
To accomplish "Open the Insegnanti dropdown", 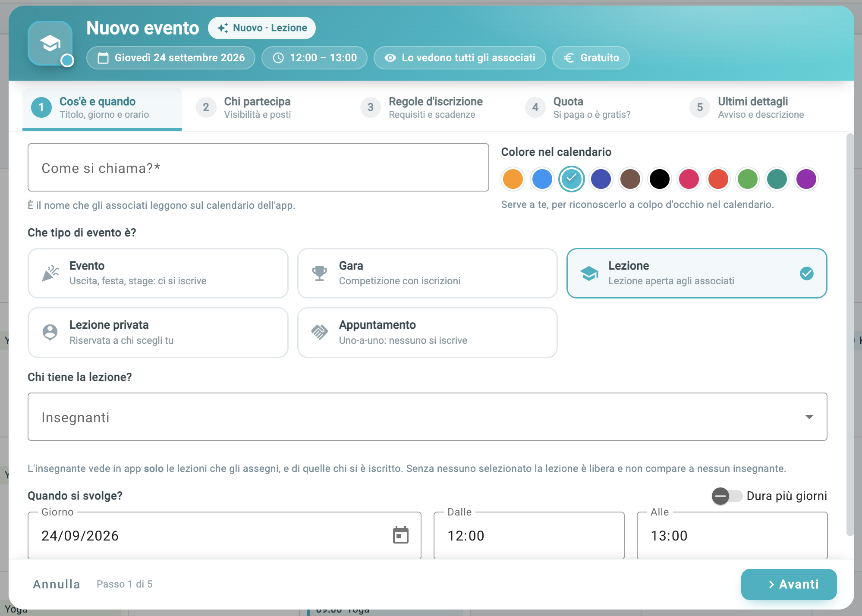I will (427, 417).
